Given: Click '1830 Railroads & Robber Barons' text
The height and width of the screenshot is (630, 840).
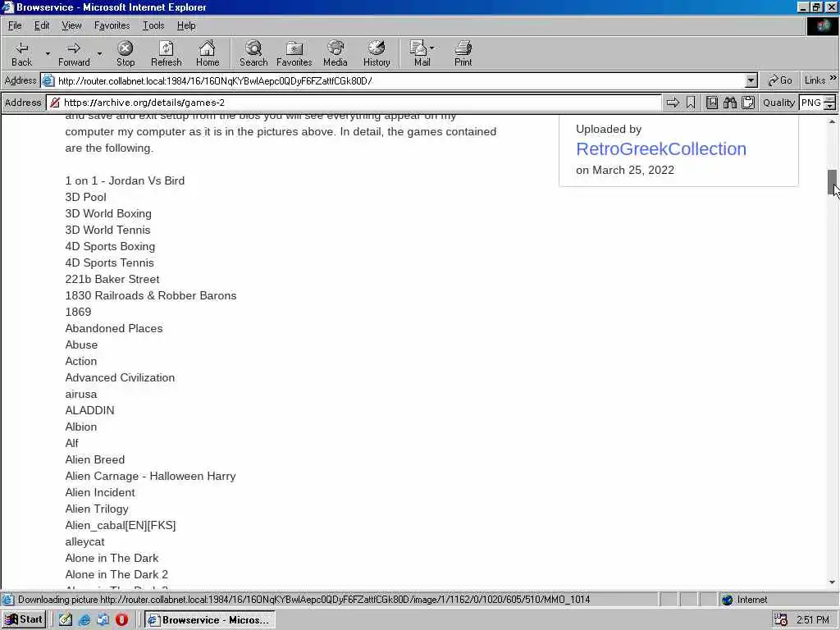Looking at the screenshot, I should (x=151, y=295).
